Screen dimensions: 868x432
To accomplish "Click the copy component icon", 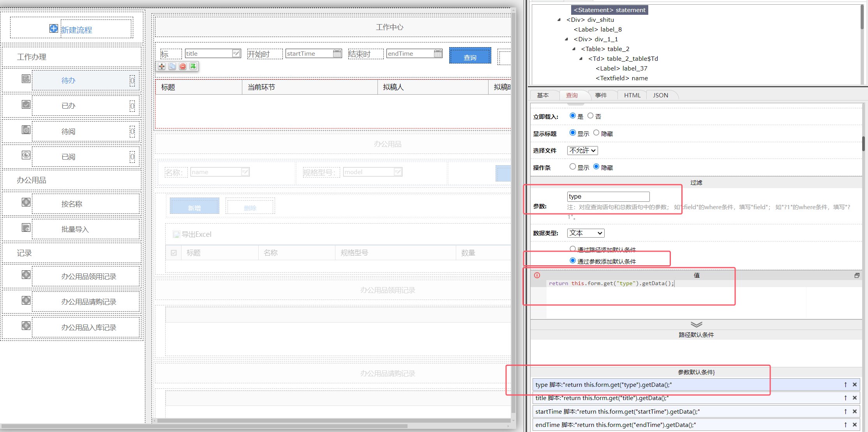I will pos(172,66).
